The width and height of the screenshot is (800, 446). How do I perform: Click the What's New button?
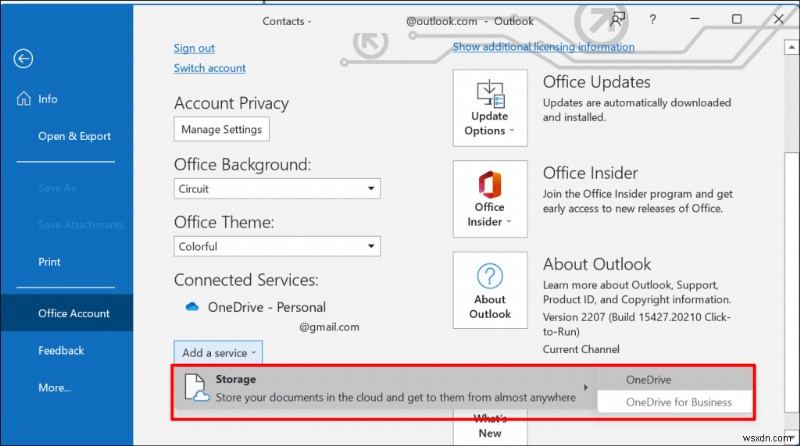pos(490,429)
